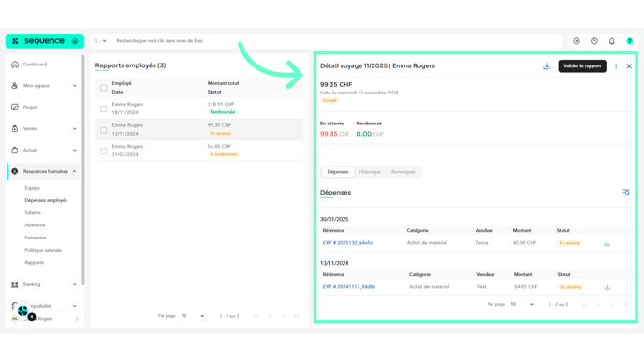Go to next page in expenses list
The height and width of the screenshot is (362, 644).
tap(612, 305)
